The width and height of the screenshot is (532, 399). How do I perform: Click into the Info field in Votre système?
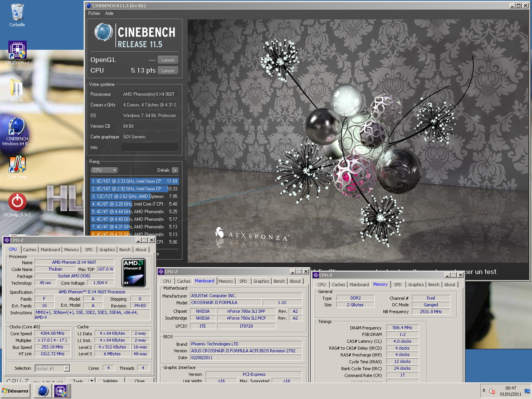pos(150,147)
